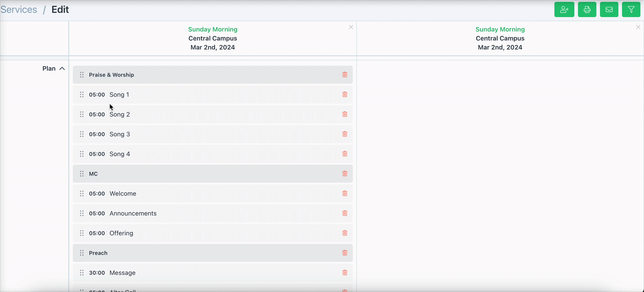Delete the Praise & Worship header
Image resolution: width=644 pixels, height=292 pixels.
coord(345,75)
